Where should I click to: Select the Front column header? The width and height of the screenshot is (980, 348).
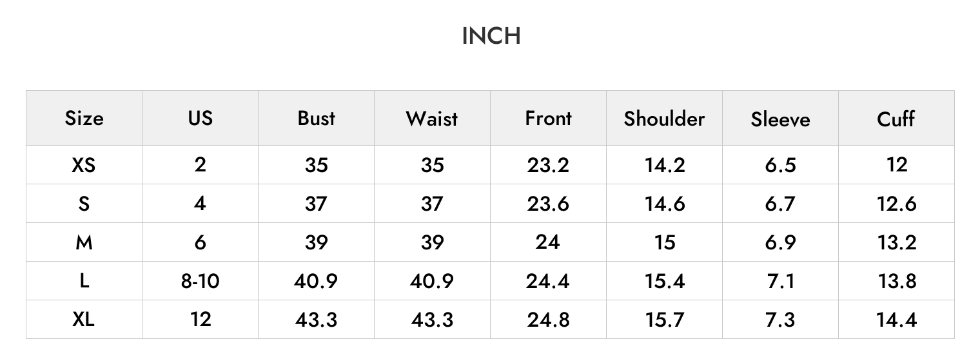pos(548,118)
